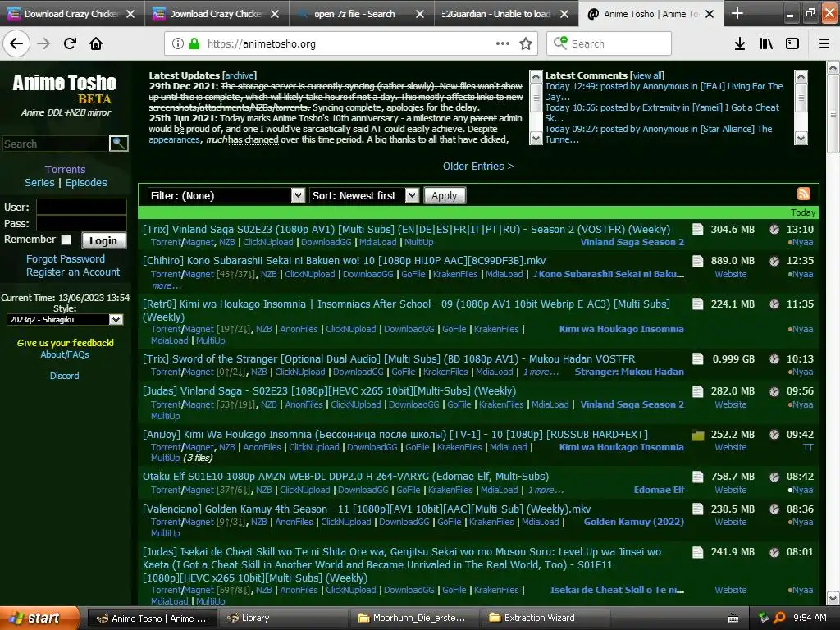Close the open 7z file - Search tab

[420, 14]
